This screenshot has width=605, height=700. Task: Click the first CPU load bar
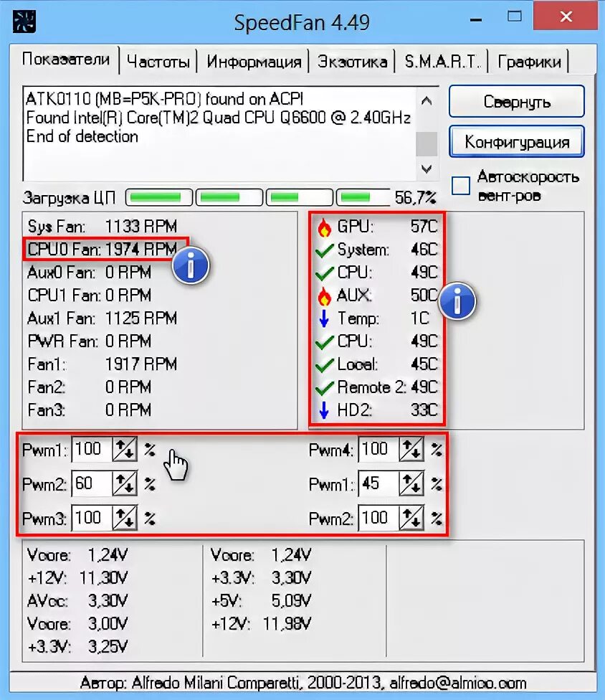(159, 197)
